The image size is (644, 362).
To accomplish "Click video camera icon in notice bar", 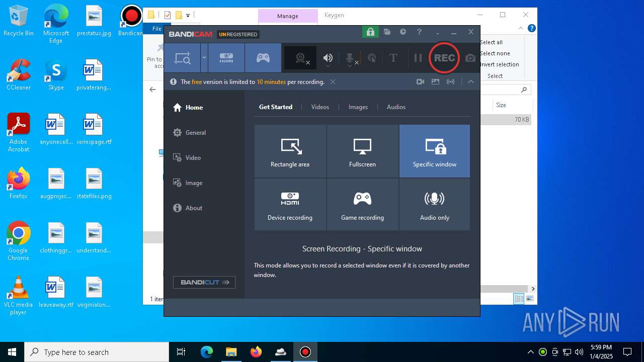I will point(420,81).
